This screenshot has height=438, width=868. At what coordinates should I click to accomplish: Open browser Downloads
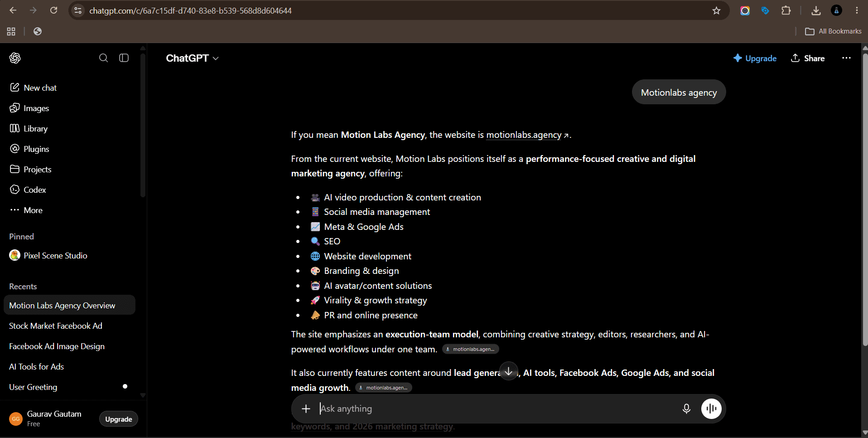816,10
